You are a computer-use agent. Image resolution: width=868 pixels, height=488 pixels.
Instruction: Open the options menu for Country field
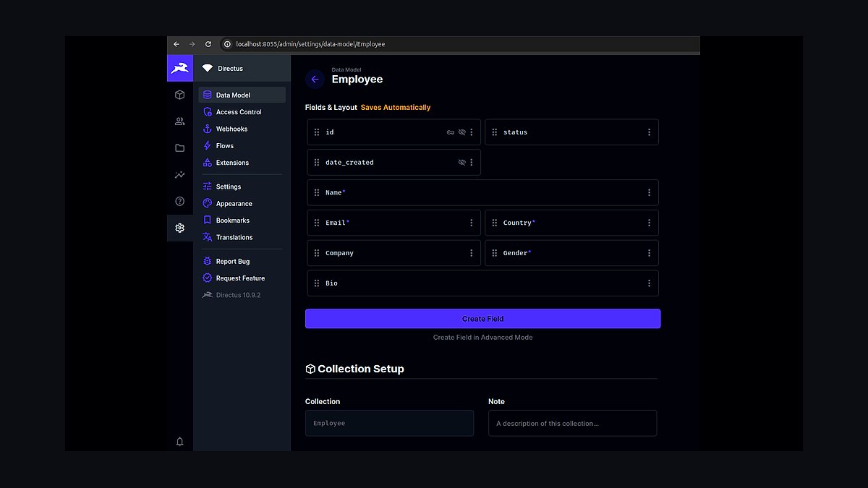[x=650, y=223]
